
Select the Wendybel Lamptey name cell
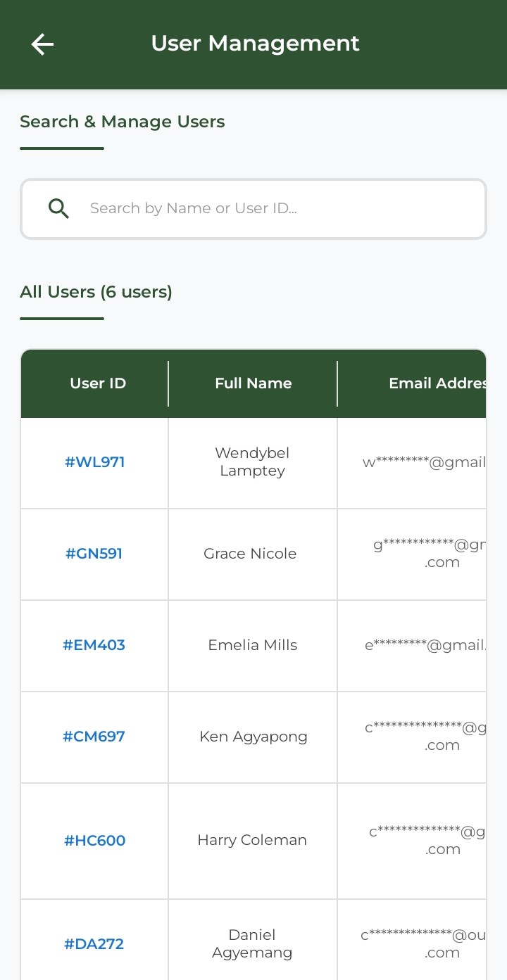(x=252, y=462)
